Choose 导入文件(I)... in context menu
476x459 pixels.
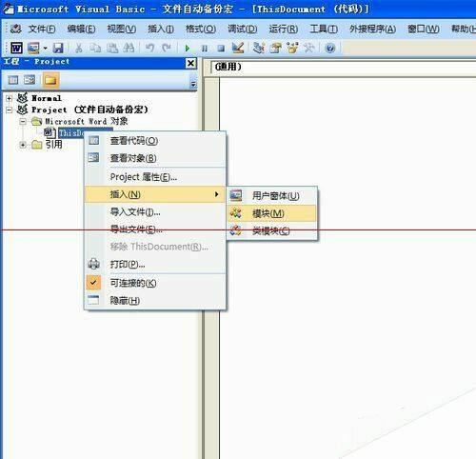(x=155, y=212)
